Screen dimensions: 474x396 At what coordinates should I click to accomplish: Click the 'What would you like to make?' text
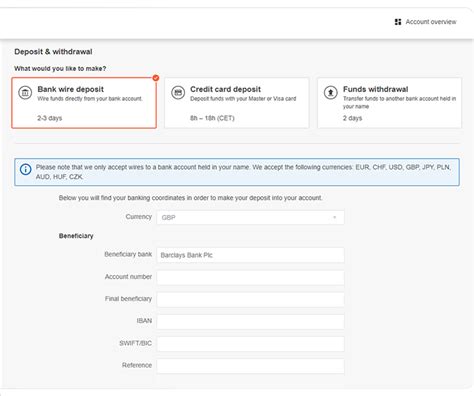point(60,68)
